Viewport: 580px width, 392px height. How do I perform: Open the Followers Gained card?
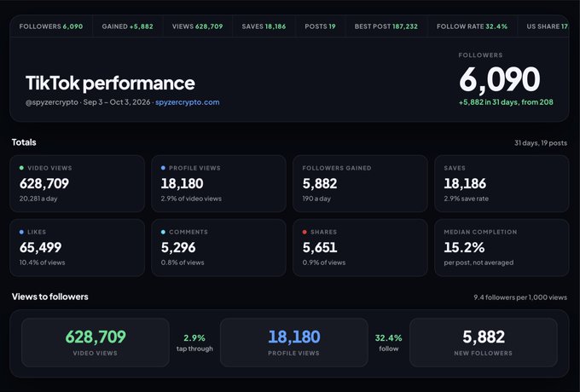click(x=360, y=183)
